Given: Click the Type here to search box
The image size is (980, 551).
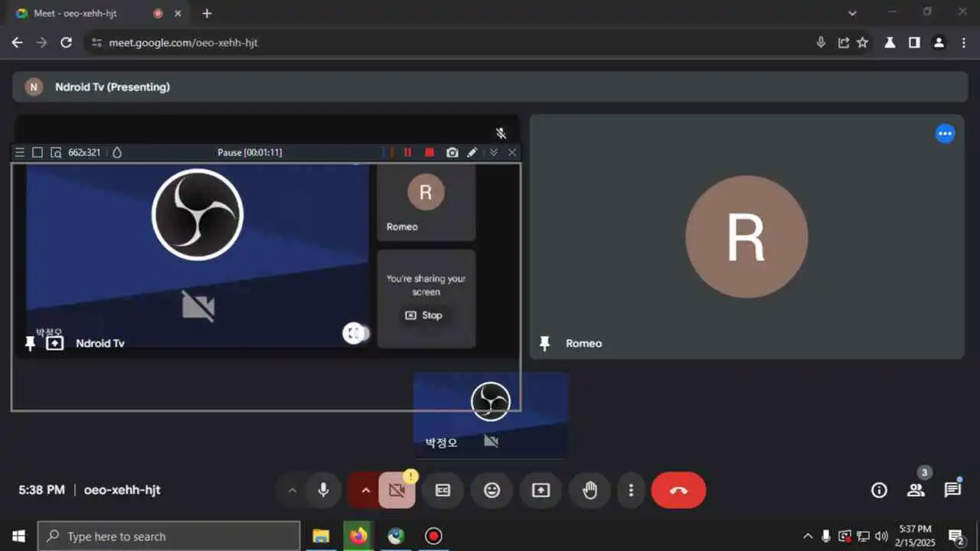Looking at the screenshot, I should pos(168,536).
